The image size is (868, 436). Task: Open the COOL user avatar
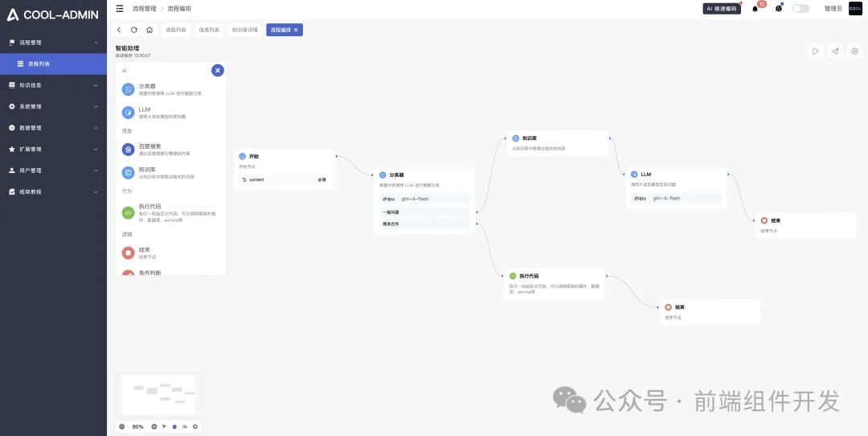click(855, 8)
